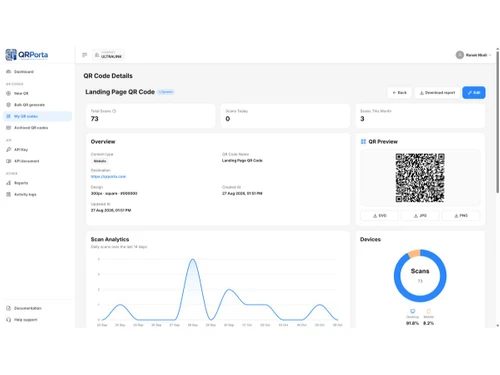Image resolution: width=500 pixels, height=375 pixels.
Task: Click the Help support headset icon
Action: [x=9, y=320]
